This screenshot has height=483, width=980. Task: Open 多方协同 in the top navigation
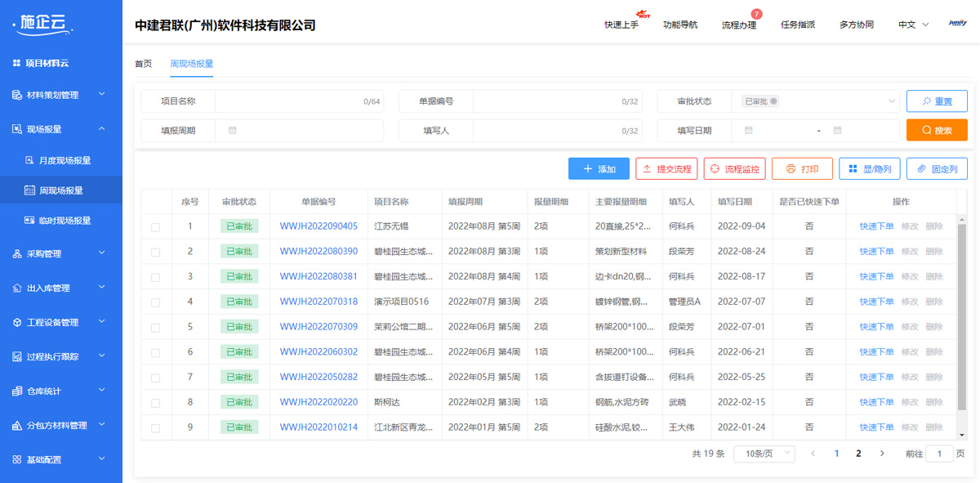point(857,25)
